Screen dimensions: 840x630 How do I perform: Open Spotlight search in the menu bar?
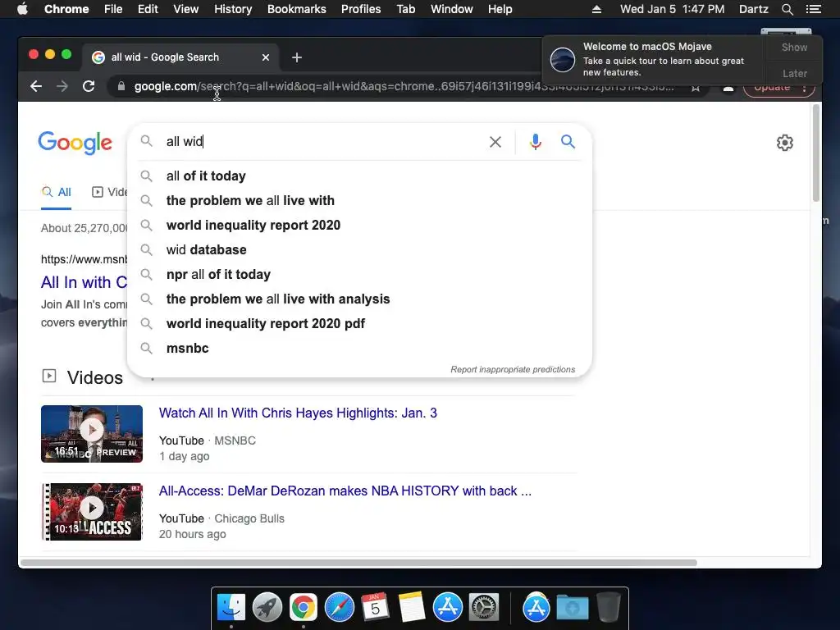pyautogui.click(x=787, y=9)
